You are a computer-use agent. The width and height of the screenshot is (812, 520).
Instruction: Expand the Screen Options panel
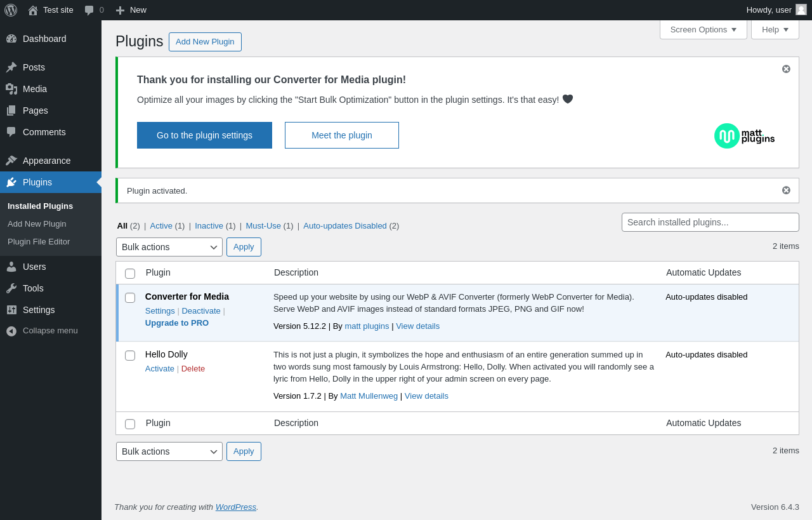(703, 29)
